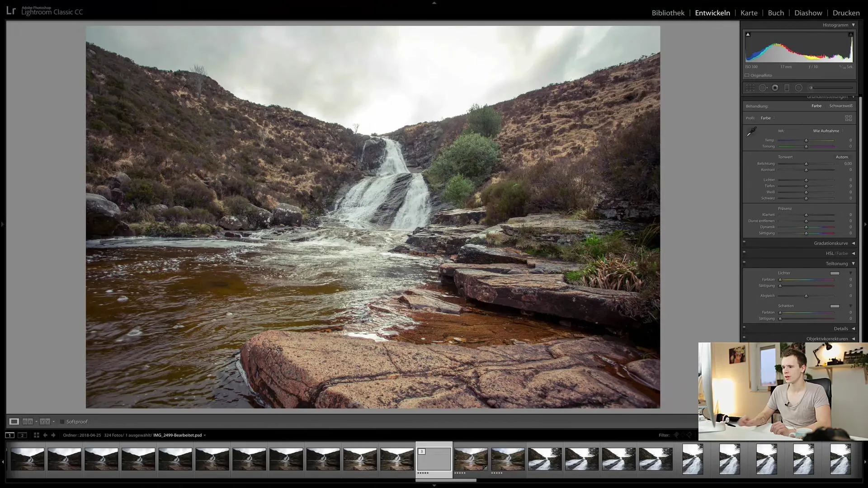
Task: Choose the graduated filter tool
Action: coord(787,88)
